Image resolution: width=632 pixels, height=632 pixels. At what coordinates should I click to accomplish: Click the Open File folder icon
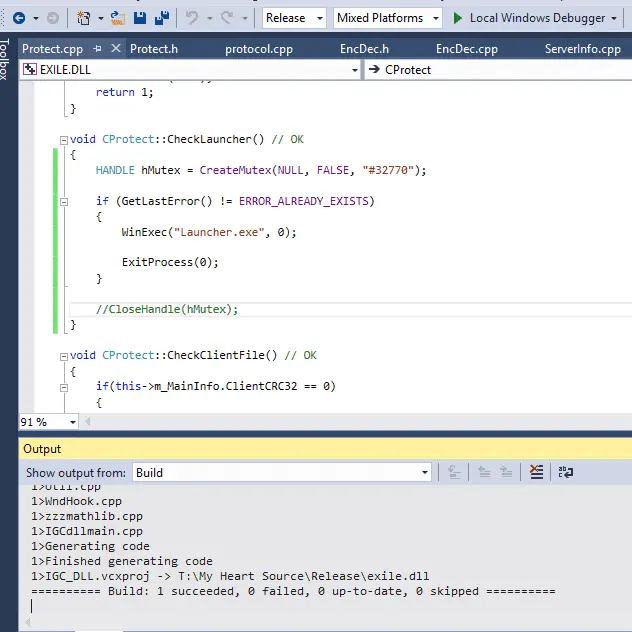(x=118, y=18)
